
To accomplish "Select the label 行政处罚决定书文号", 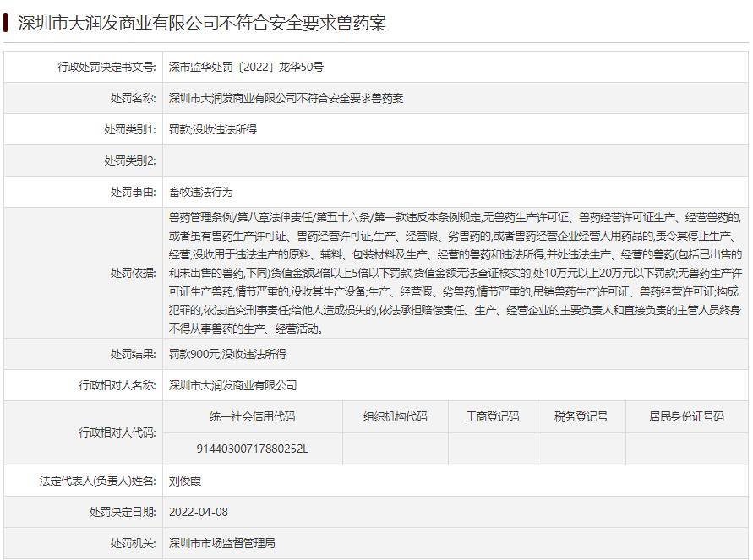I will pos(106,67).
